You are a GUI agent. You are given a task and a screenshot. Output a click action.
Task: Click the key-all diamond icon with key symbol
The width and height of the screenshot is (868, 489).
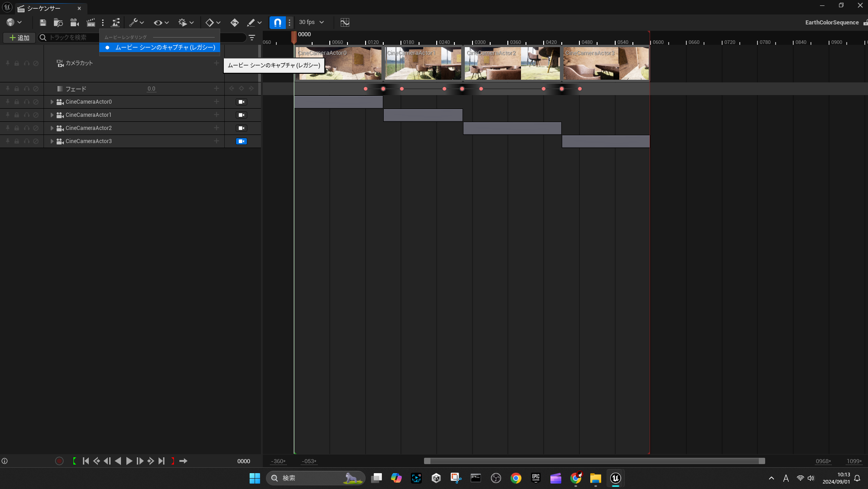tap(234, 23)
